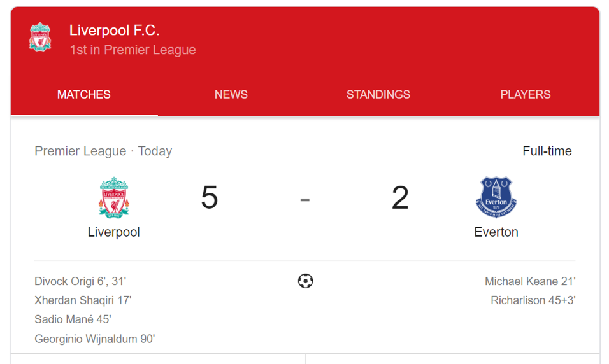Select scorer Georginio Wijnaldum 90'
Screen dimensions: 609x364
94,339
